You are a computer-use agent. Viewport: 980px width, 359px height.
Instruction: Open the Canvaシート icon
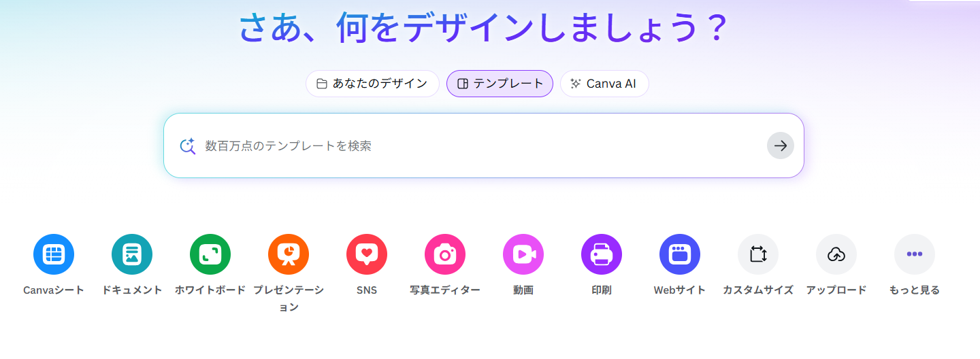54,254
